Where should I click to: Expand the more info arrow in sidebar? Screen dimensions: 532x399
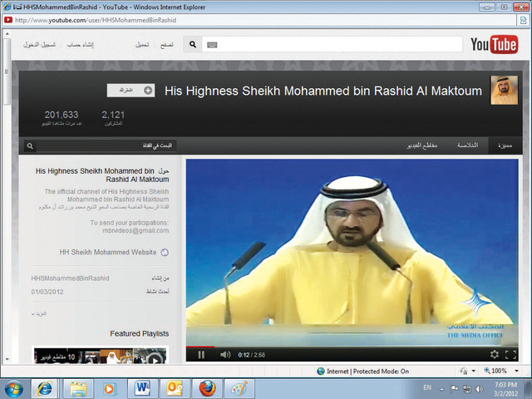(35, 314)
